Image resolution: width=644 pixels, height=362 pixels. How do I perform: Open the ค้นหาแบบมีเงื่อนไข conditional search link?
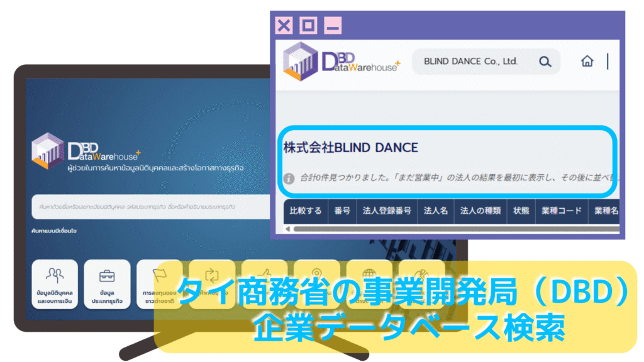(54, 231)
